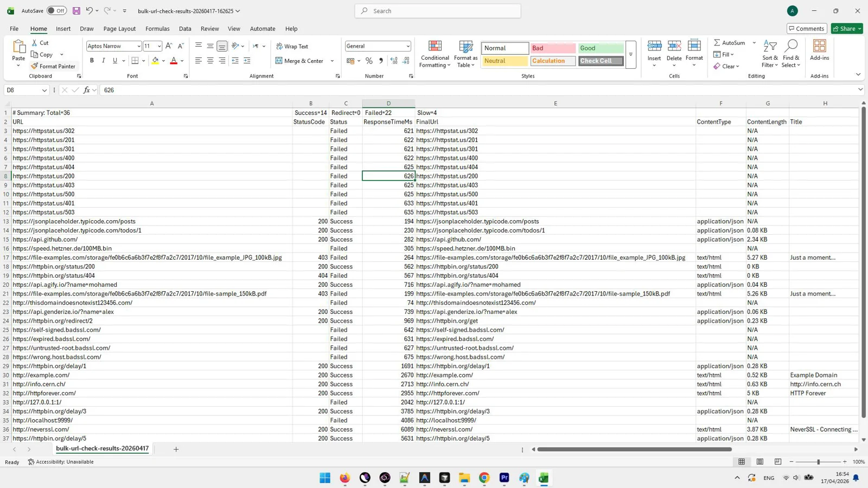The image size is (868, 488).
Task: Select the Format Painter tool
Action: [53, 66]
